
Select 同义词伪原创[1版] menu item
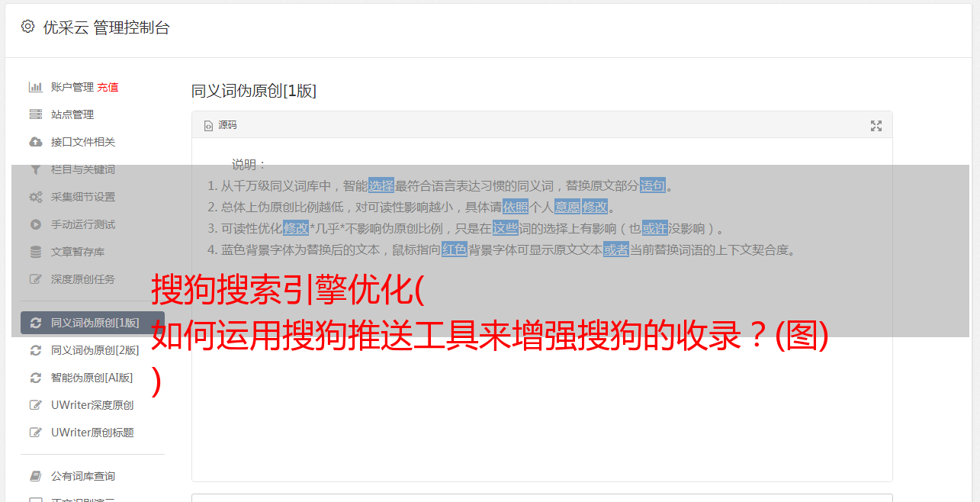pyautogui.click(x=92, y=323)
